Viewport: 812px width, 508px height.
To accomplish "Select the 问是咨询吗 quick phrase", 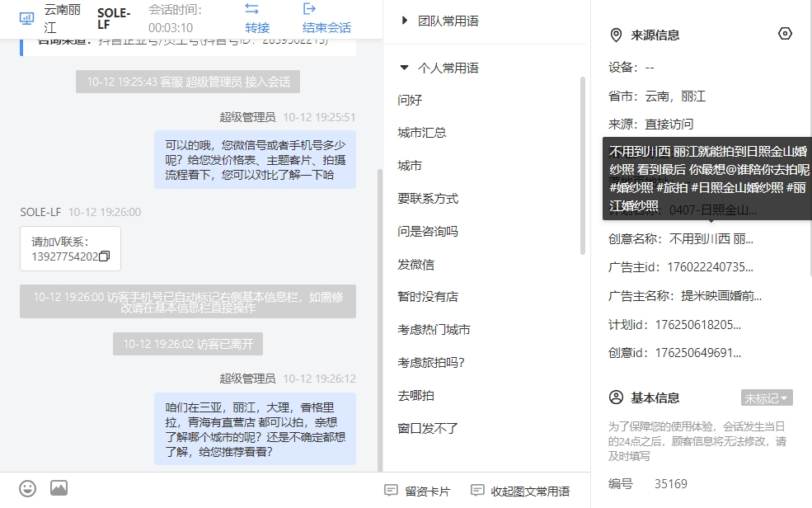I will pos(428,232).
